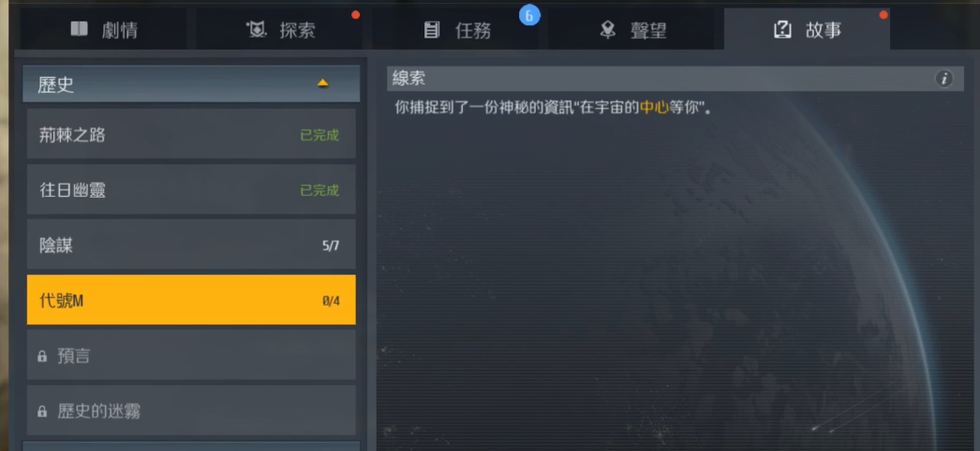
Task: Click the question-mark icon beside 故事
Action: click(782, 29)
